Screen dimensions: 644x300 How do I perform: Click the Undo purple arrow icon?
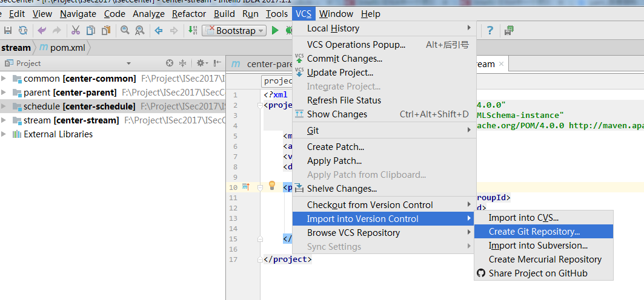click(x=41, y=30)
